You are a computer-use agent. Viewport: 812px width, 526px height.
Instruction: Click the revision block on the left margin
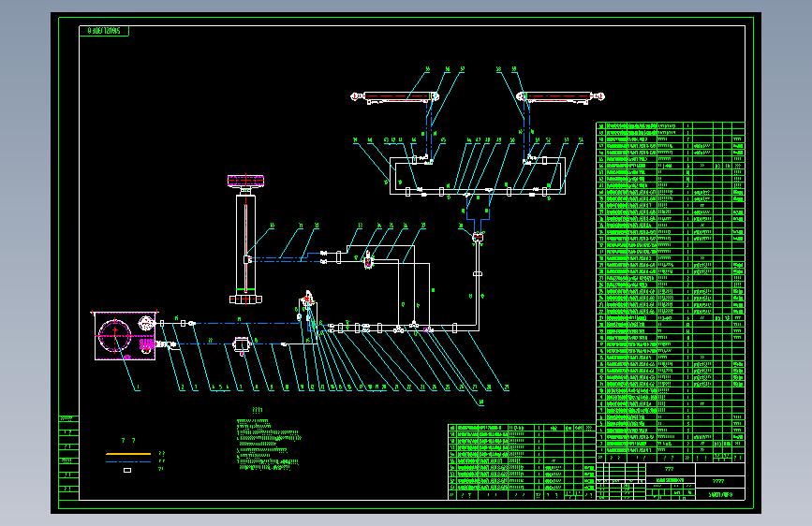[68, 458]
